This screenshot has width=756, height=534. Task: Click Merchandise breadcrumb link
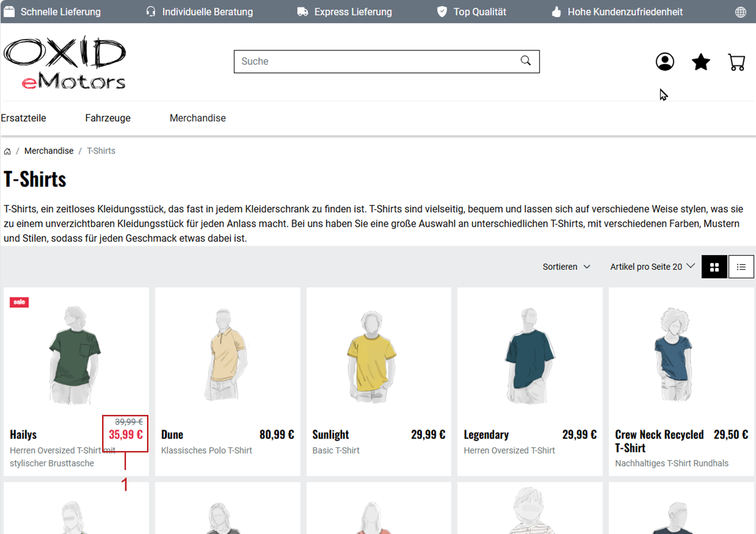click(49, 151)
